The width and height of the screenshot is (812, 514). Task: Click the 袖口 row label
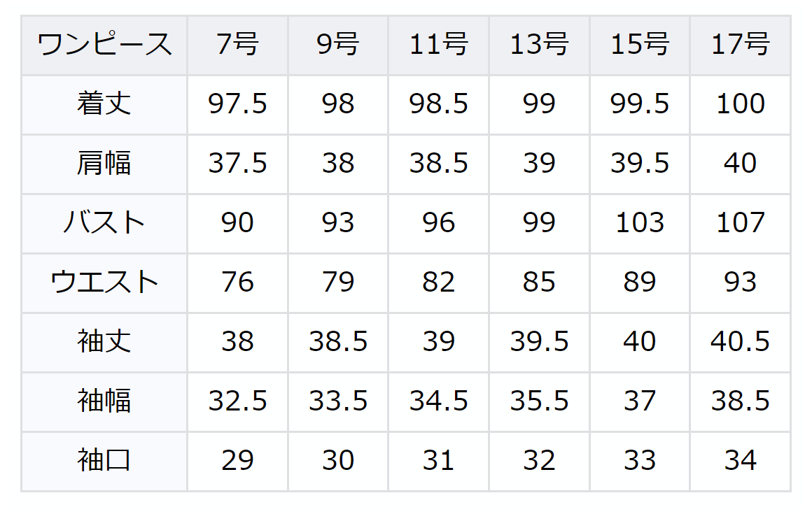point(104,461)
